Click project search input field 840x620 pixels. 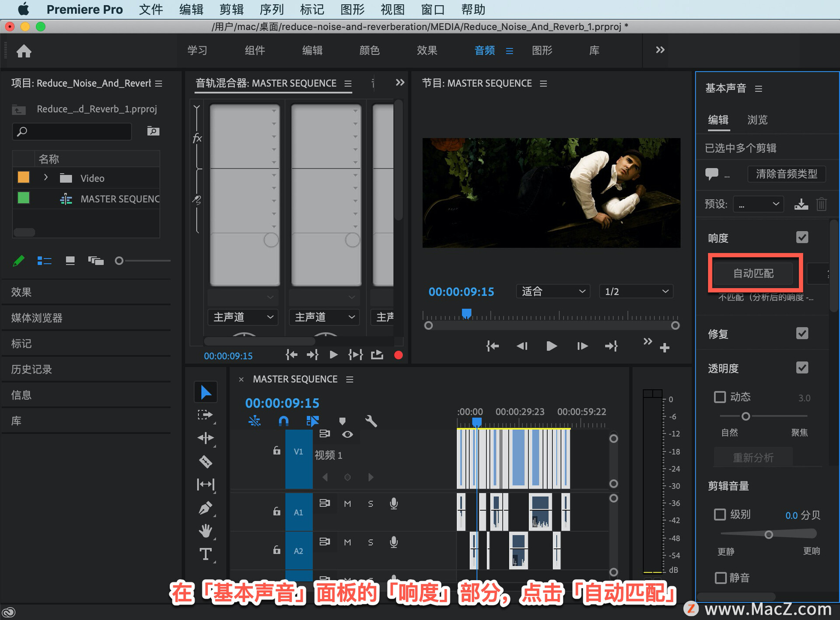[x=72, y=131]
